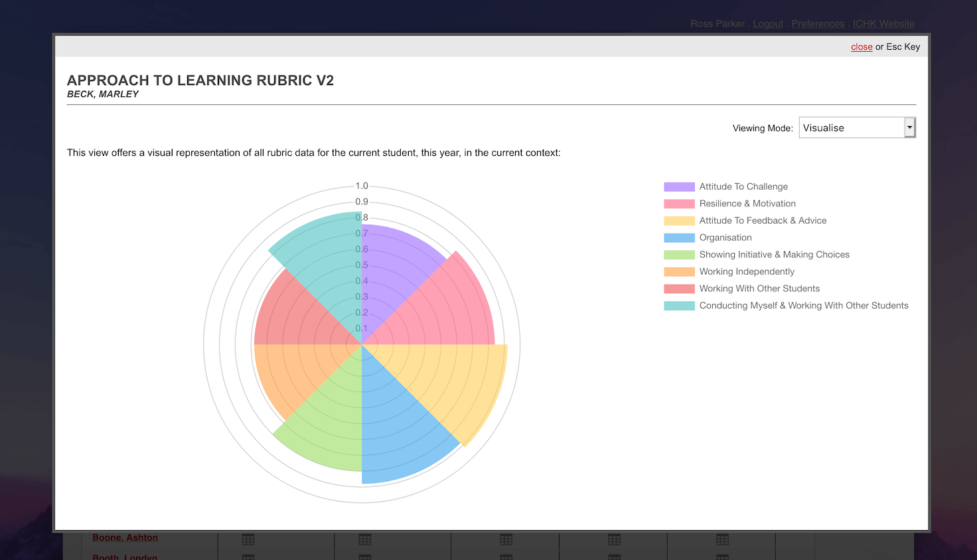Open the Viewing Mode dropdown
The width and height of the screenshot is (977, 560).
tap(853, 127)
